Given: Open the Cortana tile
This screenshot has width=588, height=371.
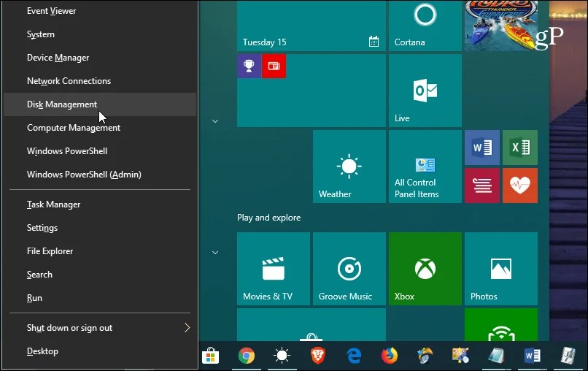Looking at the screenshot, I should pyautogui.click(x=425, y=26).
